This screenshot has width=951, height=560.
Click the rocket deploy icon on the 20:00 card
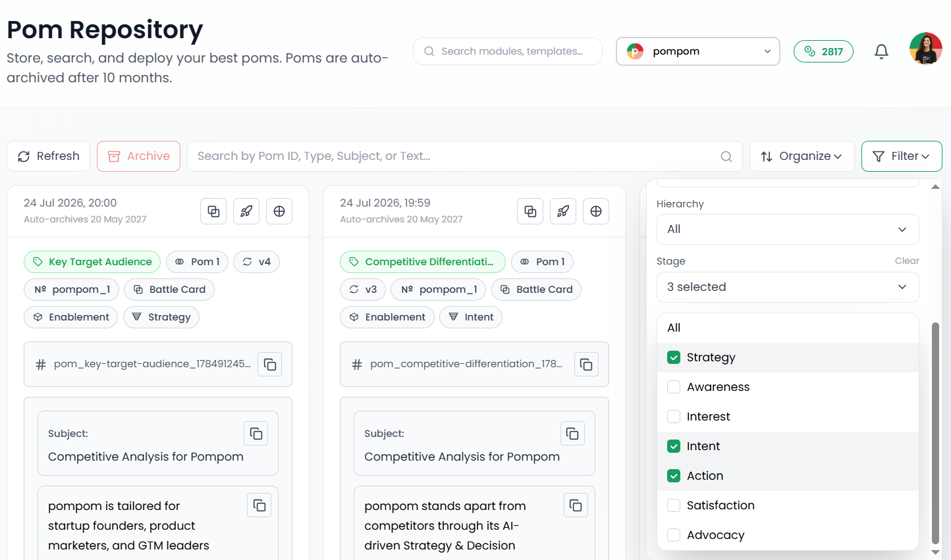[x=246, y=211]
